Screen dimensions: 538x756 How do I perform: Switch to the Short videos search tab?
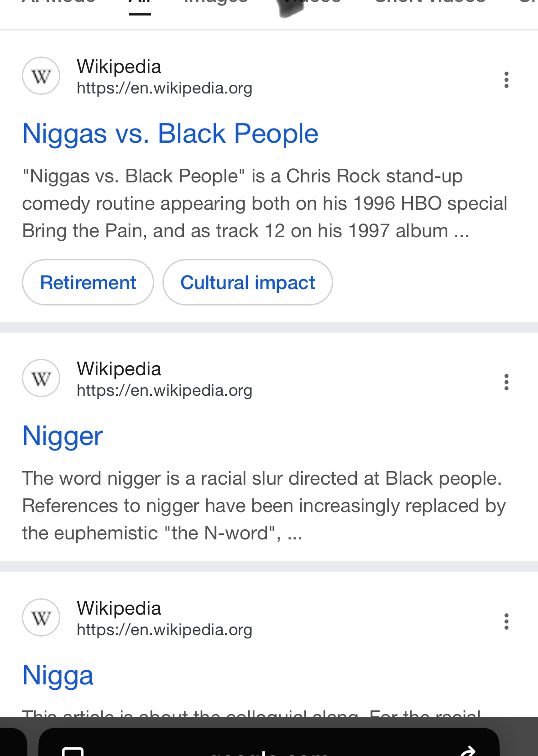pyautogui.click(x=430, y=3)
